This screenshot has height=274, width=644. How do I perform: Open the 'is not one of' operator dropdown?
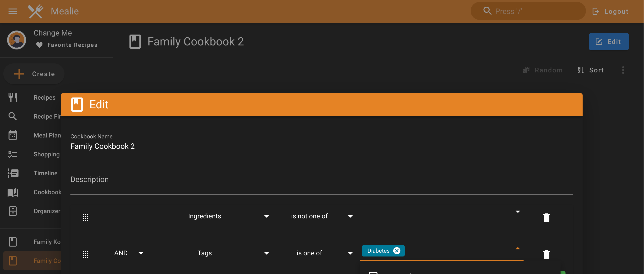316,216
